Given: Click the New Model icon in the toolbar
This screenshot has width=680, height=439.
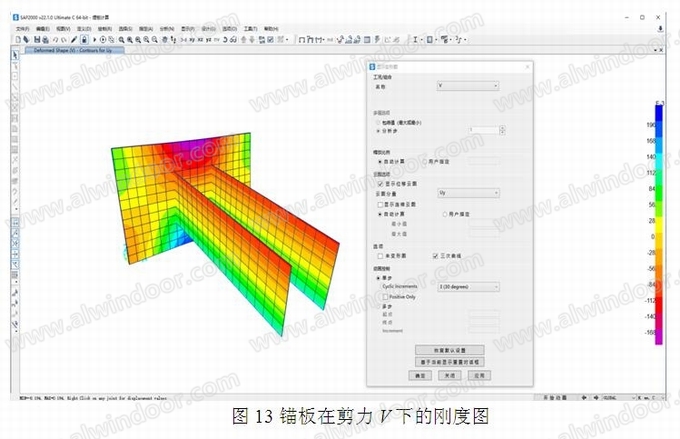Looking at the screenshot, I should tap(18, 38).
